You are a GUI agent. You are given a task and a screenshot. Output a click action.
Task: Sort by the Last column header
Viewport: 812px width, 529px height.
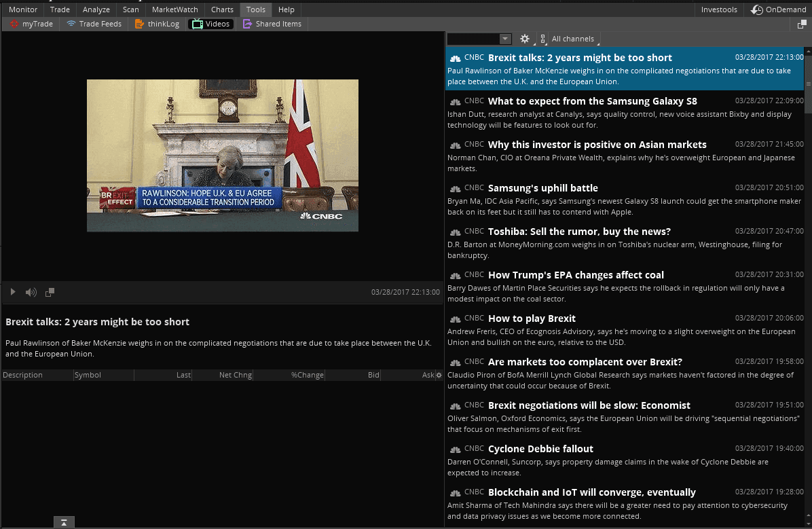[163, 375]
